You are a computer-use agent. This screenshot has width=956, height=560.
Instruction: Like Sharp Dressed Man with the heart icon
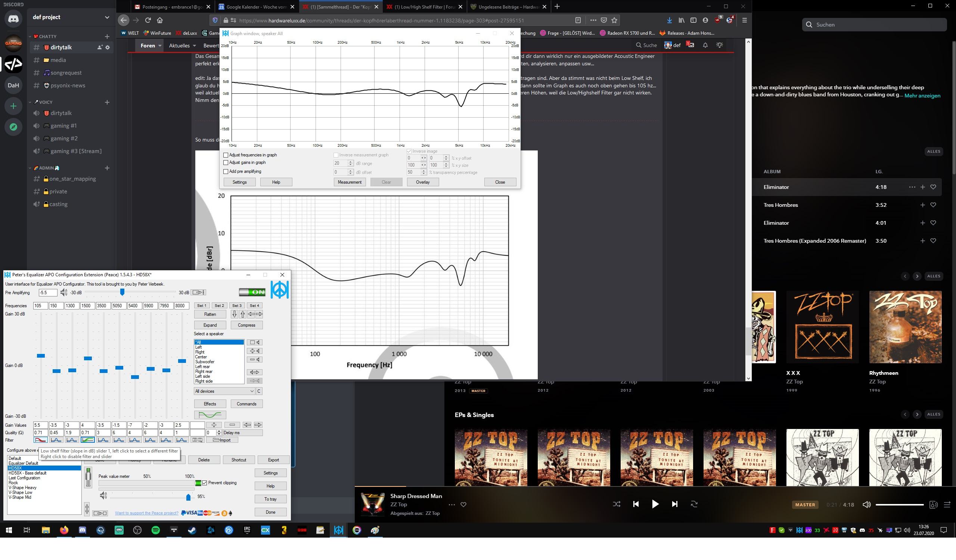463,505
